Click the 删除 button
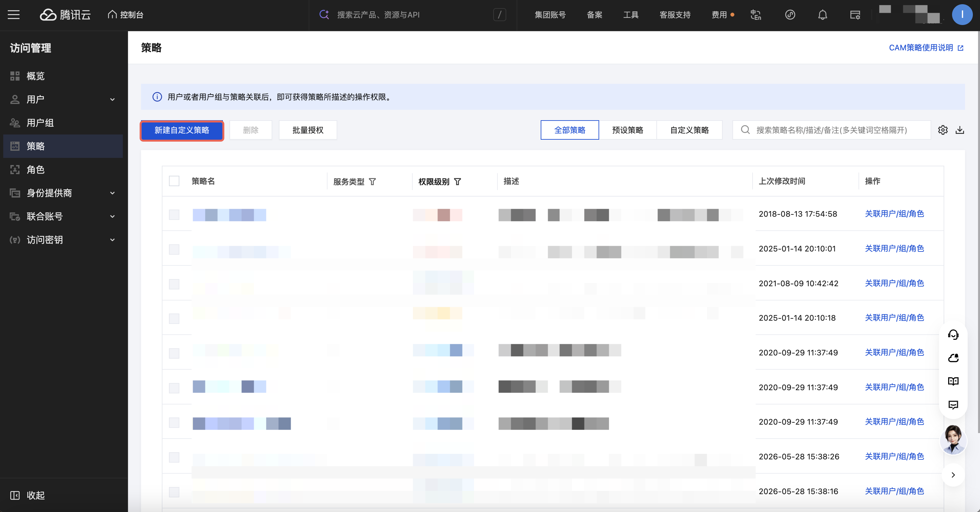Screen dimensions: 980x512 click(x=251, y=130)
